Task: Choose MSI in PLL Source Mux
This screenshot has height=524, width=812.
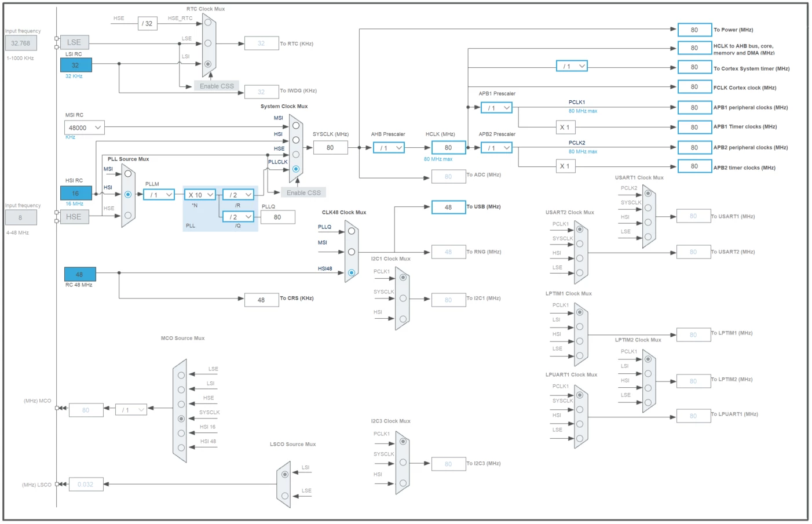Action: 128,173
